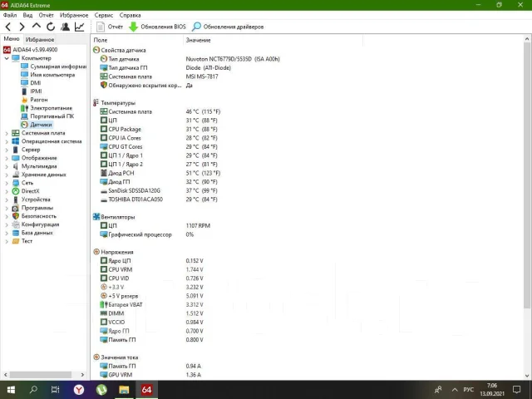Open the graph chart toolbar icon
This screenshot has height=399, width=532.
pos(80,27)
